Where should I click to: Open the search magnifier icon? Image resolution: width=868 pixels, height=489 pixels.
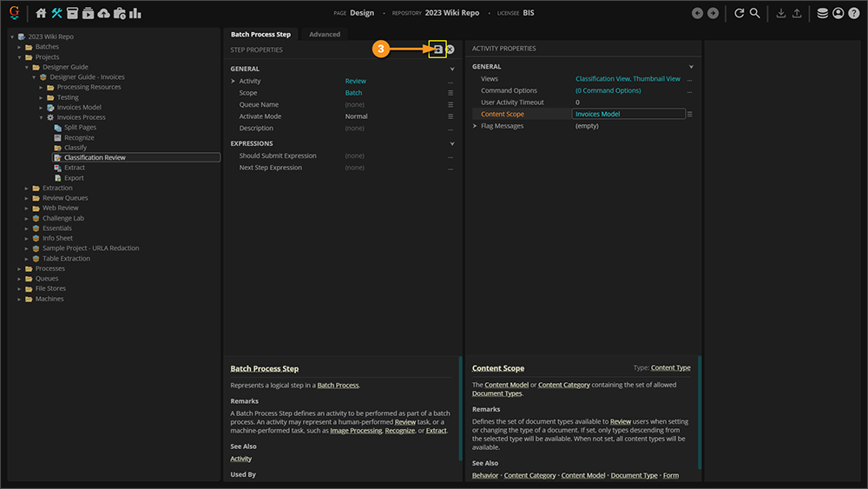(755, 13)
